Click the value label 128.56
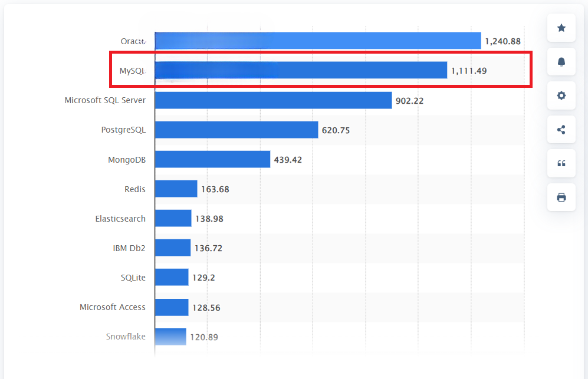The width and height of the screenshot is (588, 379). (x=206, y=308)
